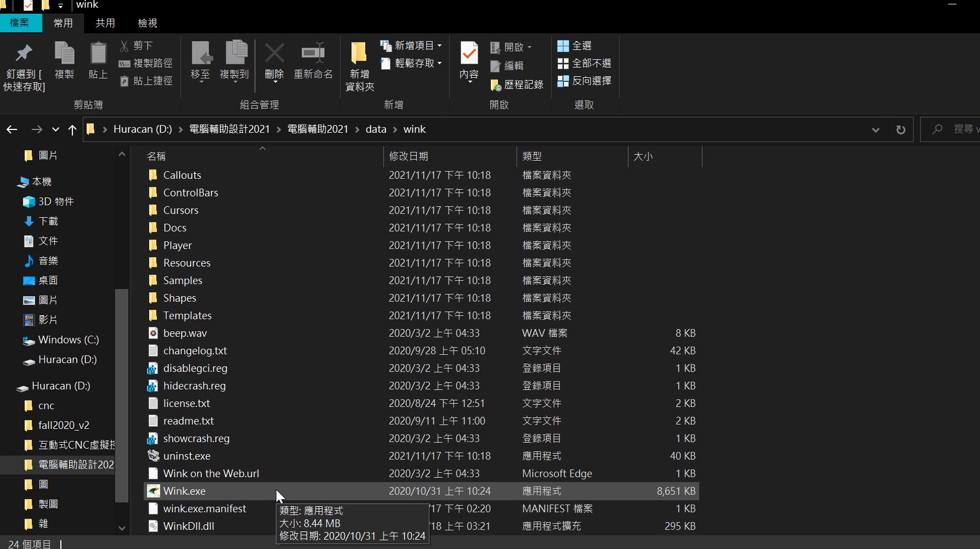Click the navigation pane scroll down arrow
Image resolution: width=980 pixels, height=549 pixels.
(x=122, y=528)
